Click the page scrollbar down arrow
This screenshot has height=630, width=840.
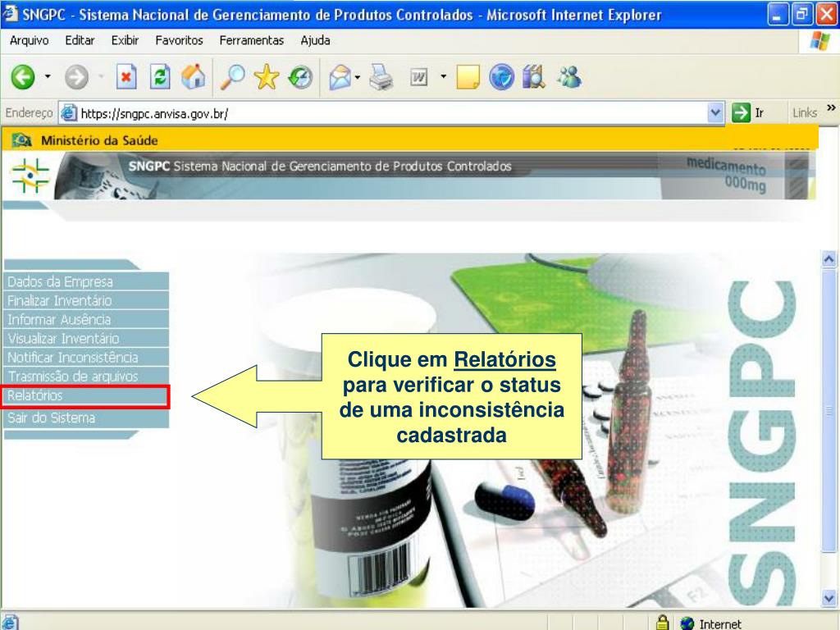[829, 598]
